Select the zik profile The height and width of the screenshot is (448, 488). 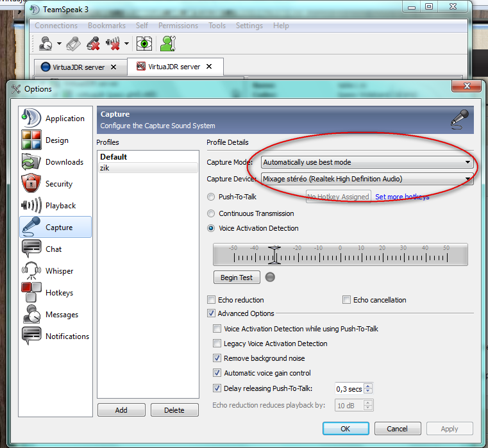[x=148, y=168]
